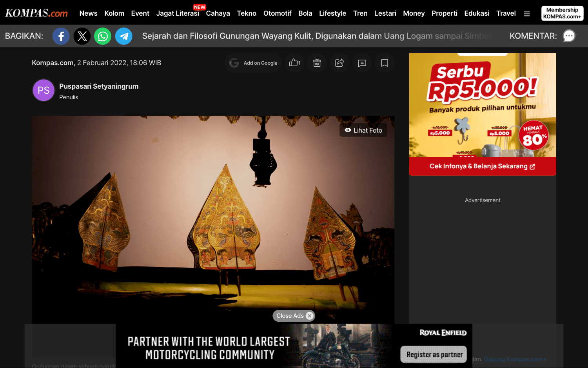Open the wayang gunungan article photo
Image resolution: width=588 pixels, height=368 pixels.
(x=213, y=220)
